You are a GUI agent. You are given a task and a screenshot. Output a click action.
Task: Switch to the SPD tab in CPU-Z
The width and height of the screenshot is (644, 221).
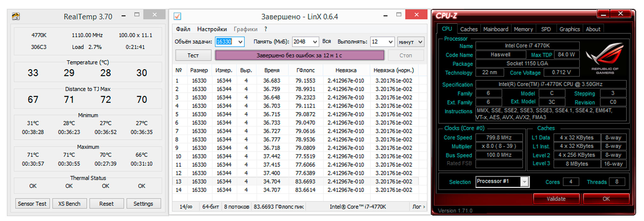546,29
